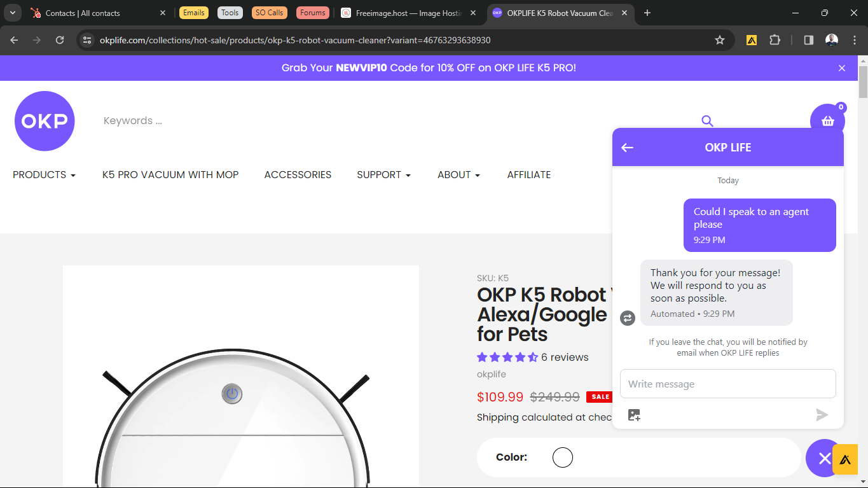Click the "Could I speak to an agent" message
Screen dimensions: 868x488
coord(760,225)
